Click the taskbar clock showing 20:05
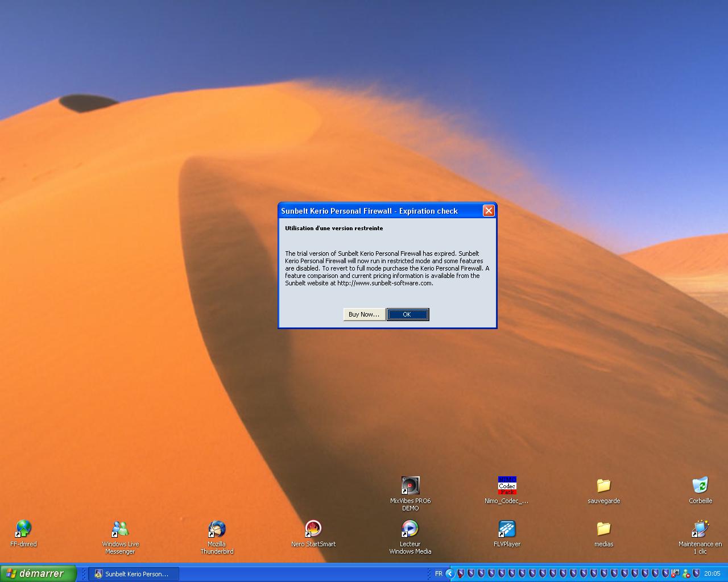 (x=712, y=573)
